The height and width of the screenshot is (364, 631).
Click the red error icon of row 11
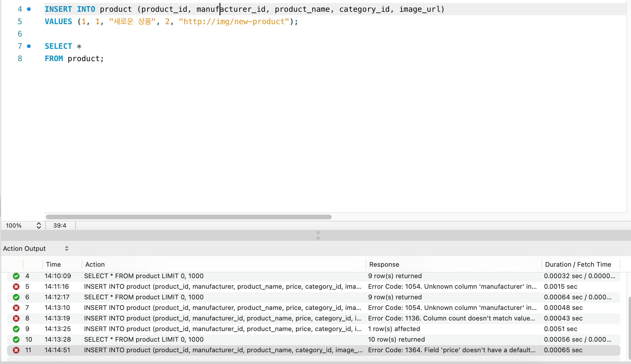[16, 350]
